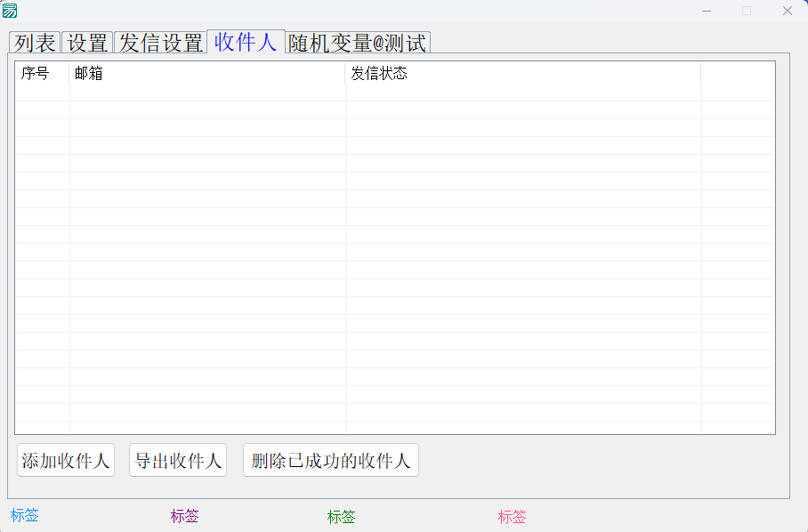
Task: Click the first empty row under 邮箱
Action: [x=206, y=93]
